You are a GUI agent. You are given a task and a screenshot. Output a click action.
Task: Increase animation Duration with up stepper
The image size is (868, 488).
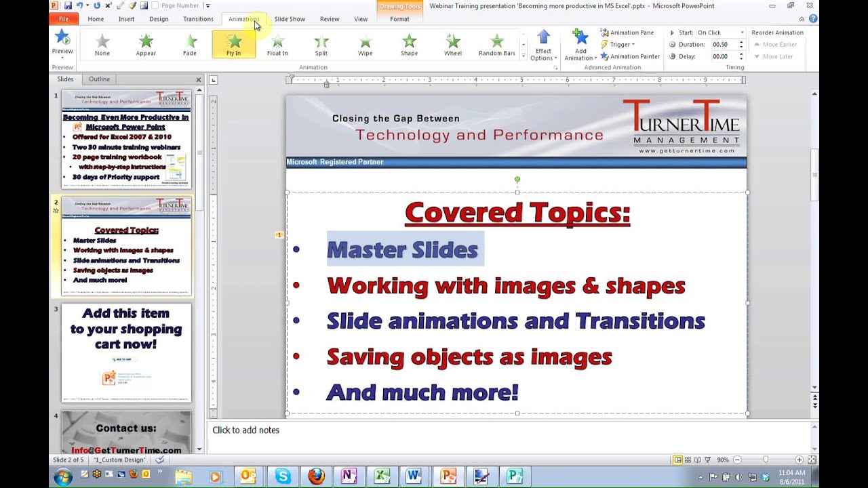click(x=741, y=43)
